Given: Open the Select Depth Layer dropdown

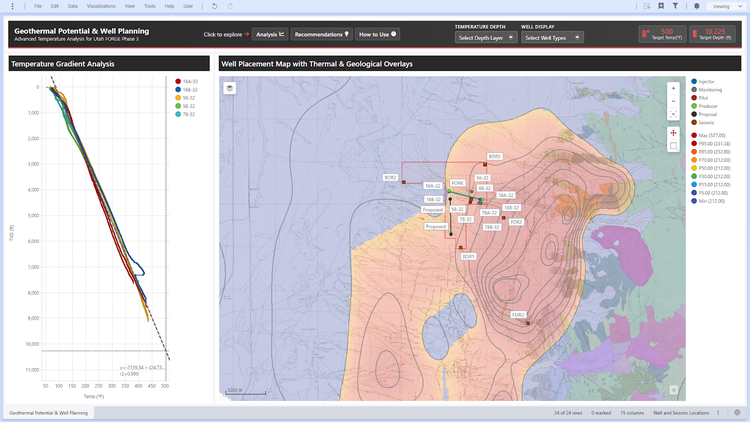Looking at the screenshot, I should (486, 37).
